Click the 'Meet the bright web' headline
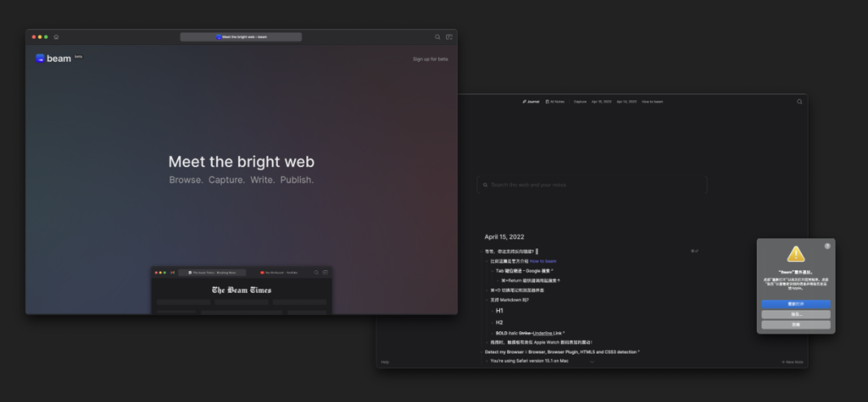The height and width of the screenshot is (402, 868). coord(241,162)
